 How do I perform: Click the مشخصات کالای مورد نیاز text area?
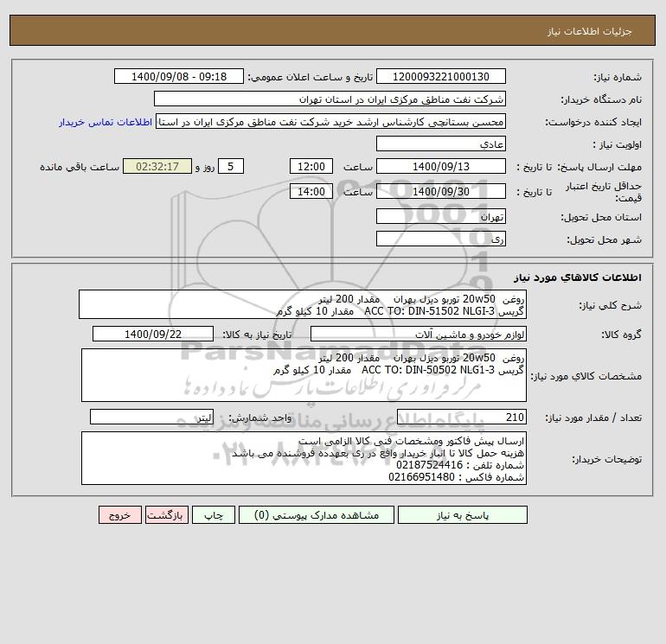click(x=304, y=375)
